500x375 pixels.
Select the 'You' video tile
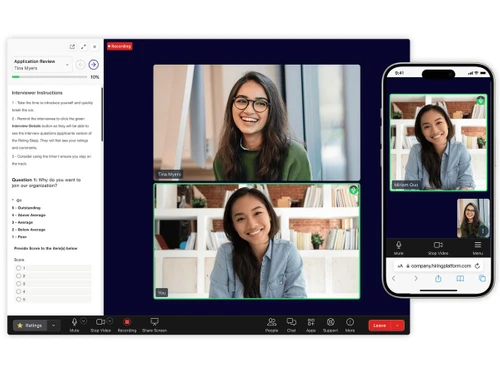[257, 241]
